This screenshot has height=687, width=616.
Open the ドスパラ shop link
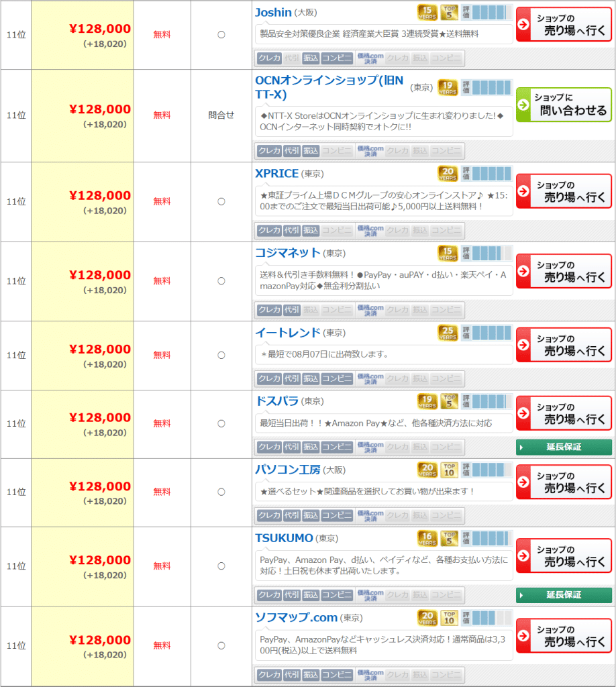coord(277,401)
